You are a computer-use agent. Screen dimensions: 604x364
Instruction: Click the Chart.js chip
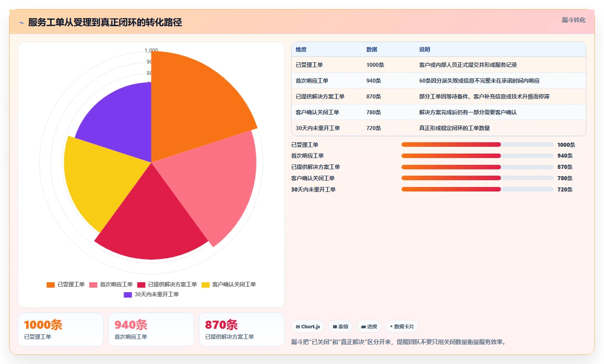coord(308,327)
